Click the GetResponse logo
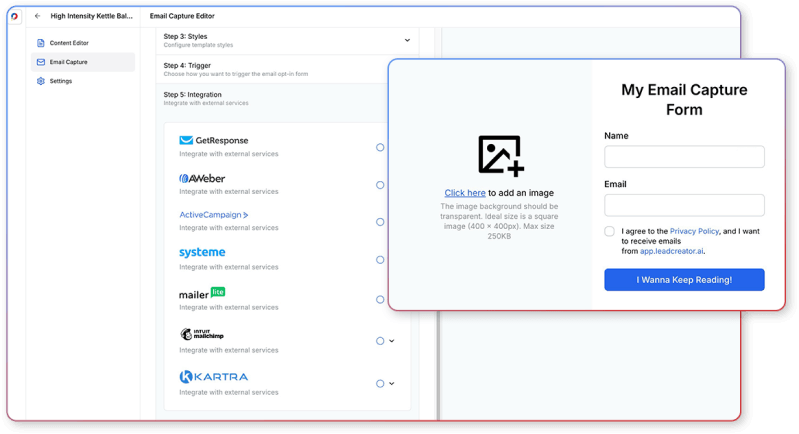Screen dimensions: 799x434 [214, 141]
